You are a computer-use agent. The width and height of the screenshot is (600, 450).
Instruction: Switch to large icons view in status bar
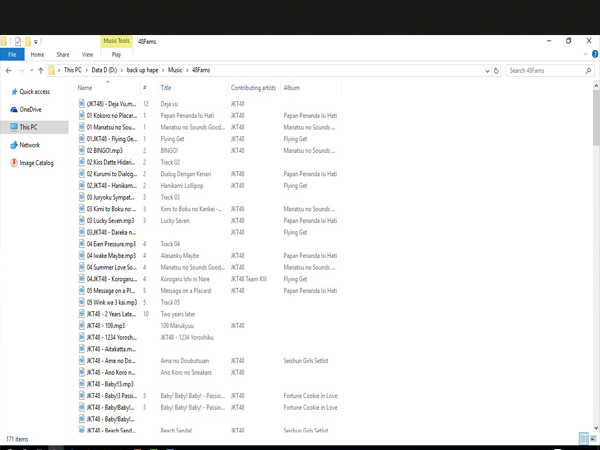pos(593,438)
